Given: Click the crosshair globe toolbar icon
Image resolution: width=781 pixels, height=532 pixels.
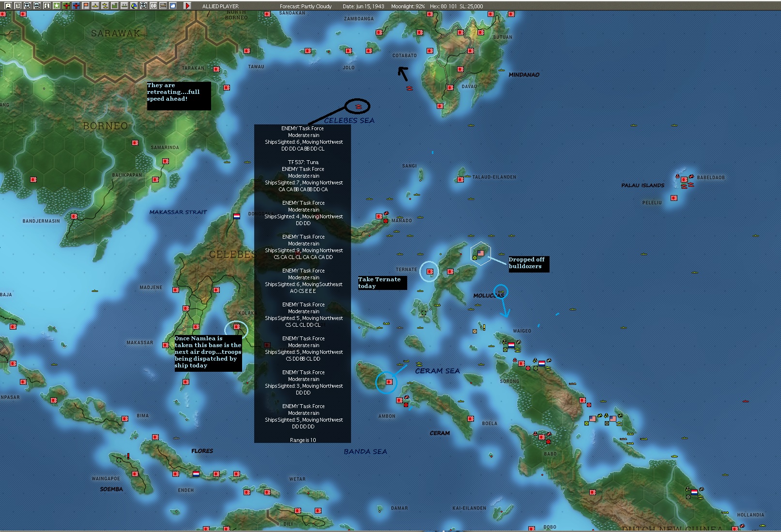Looking at the screenshot, I should click(x=144, y=6).
